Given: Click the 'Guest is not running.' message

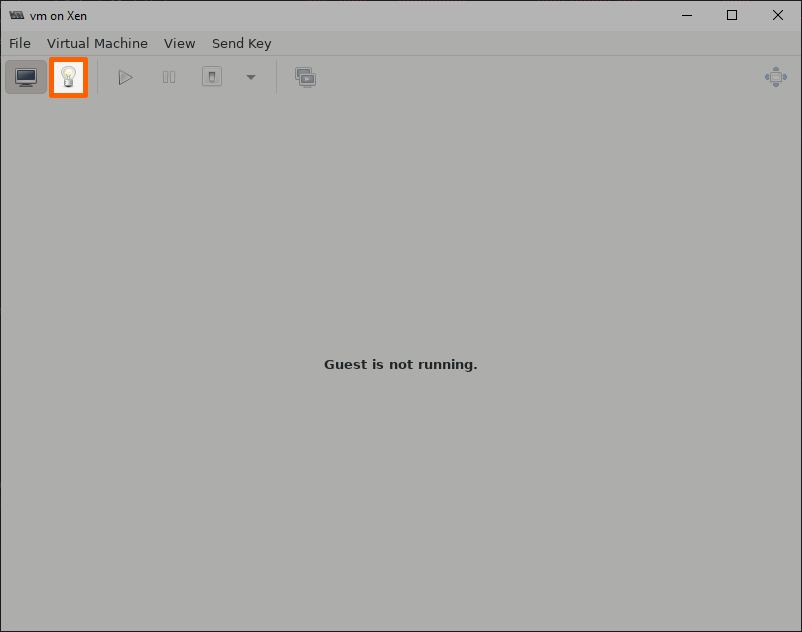Looking at the screenshot, I should (x=400, y=365).
